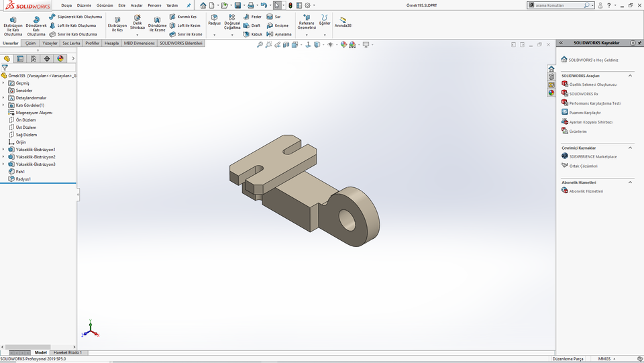This screenshot has width=644, height=363.
Task: Collapse the Çevrimiçi Kaynaklar section
Action: (631, 148)
